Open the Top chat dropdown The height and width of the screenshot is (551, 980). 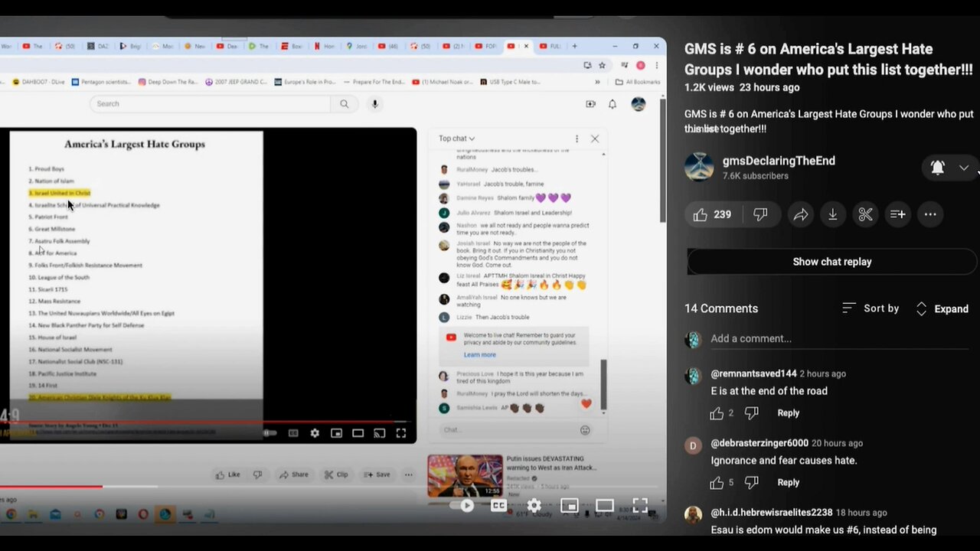(457, 139)
